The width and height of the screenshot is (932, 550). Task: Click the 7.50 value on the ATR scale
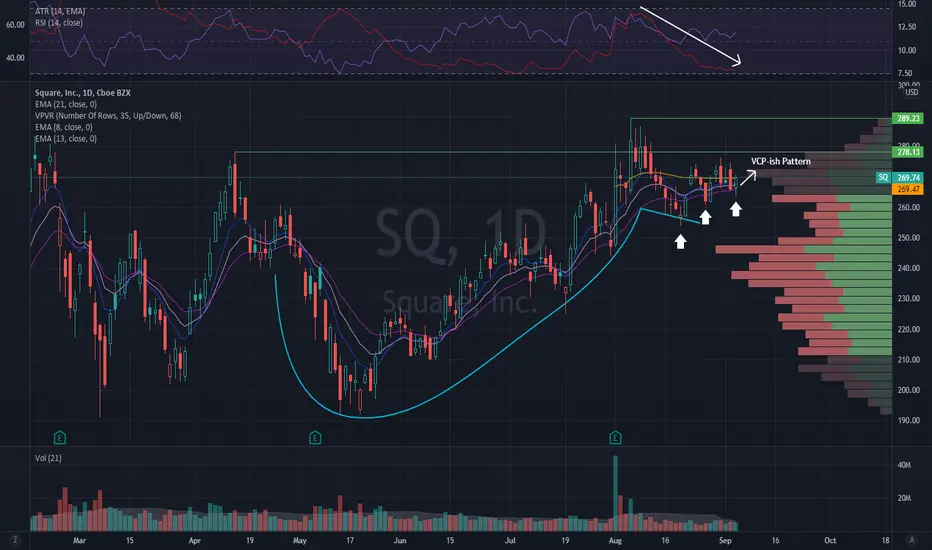pos(905,73)
